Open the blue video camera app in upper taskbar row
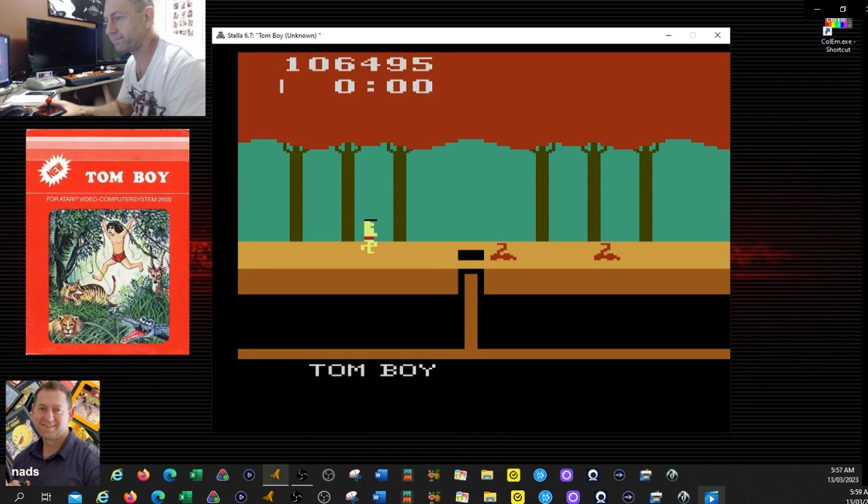Screen dimensions: 868x504 (540, 475)
